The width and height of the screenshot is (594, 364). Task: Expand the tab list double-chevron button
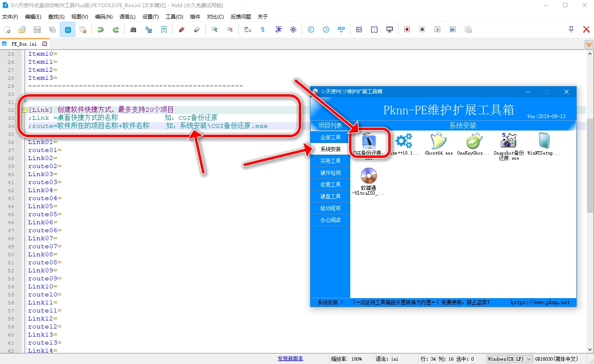589,44
